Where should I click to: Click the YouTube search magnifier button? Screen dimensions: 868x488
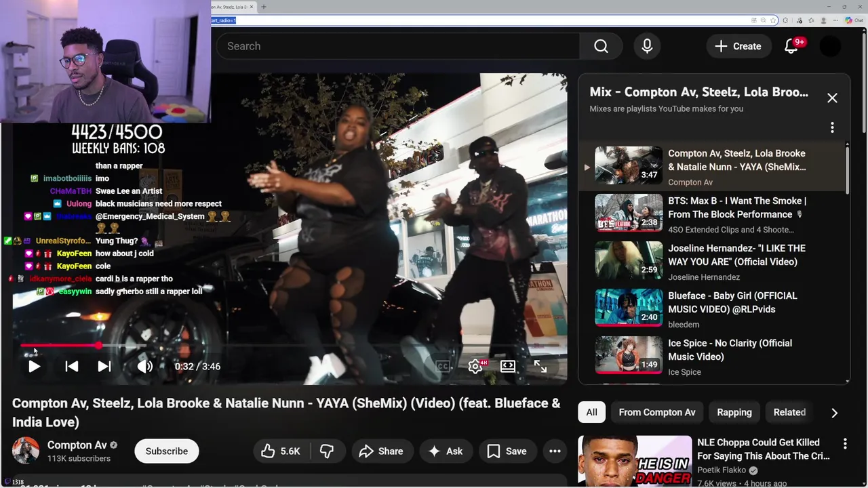tap(601, 46)
